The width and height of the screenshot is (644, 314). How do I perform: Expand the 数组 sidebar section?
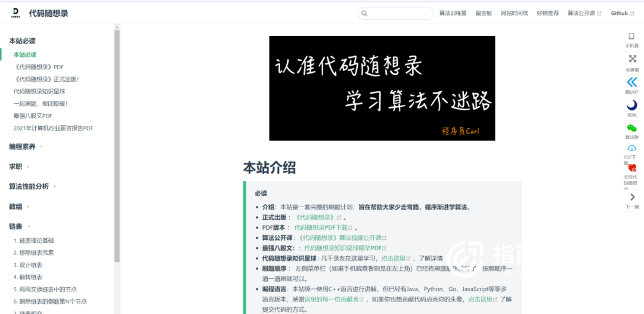(19, 207)
